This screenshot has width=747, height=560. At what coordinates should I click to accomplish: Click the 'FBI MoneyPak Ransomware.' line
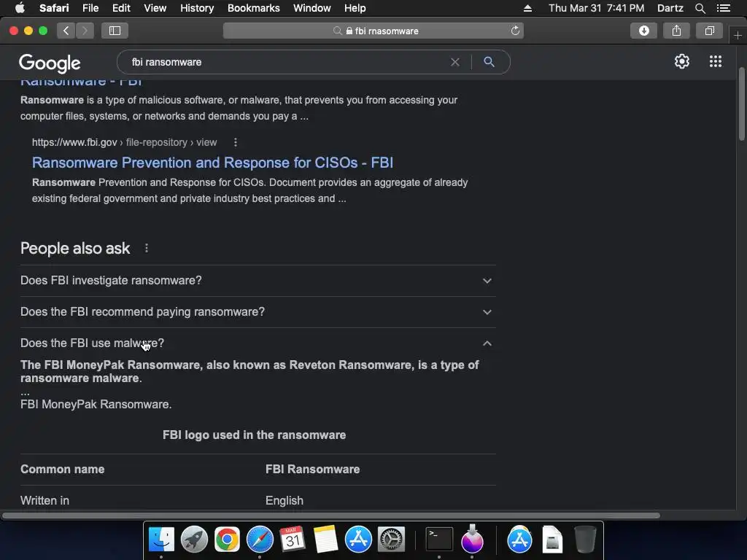[x=96, y=404]
